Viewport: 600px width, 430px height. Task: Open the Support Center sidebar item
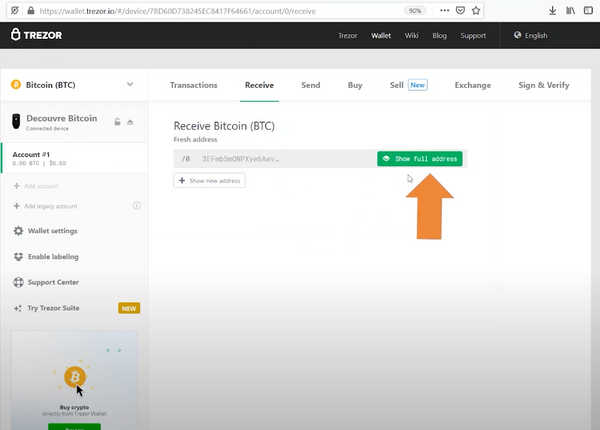tap(52, 282)
